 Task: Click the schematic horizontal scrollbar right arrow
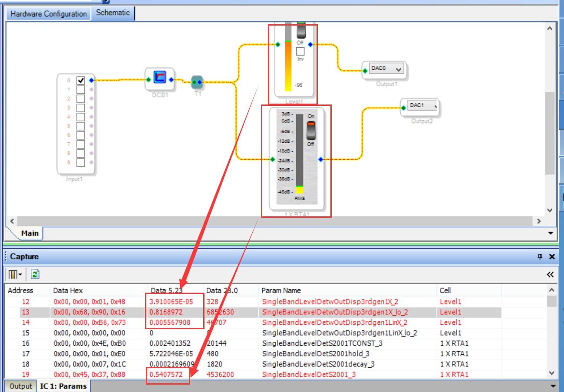point(539,221)
